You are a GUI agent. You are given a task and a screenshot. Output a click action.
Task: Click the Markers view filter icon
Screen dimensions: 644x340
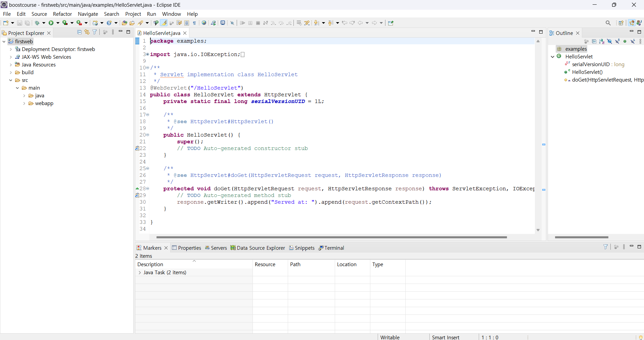(x=605, y=247)
